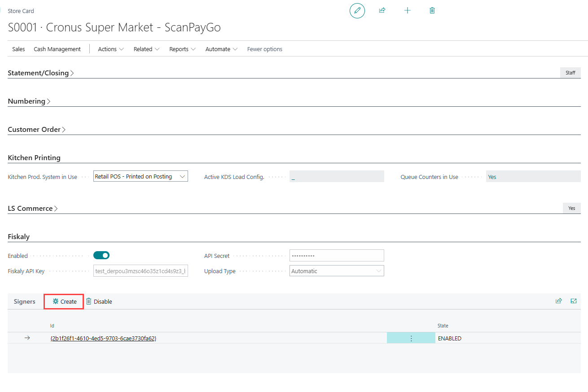588x392 pixels.
Task: Expand the Customer Order section
Action: [36, 130]
